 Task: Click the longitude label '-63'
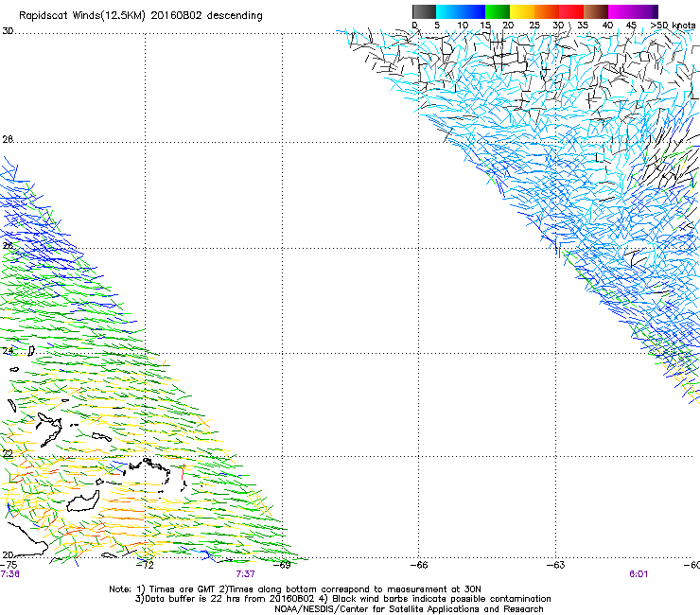(x=556, y=565)
